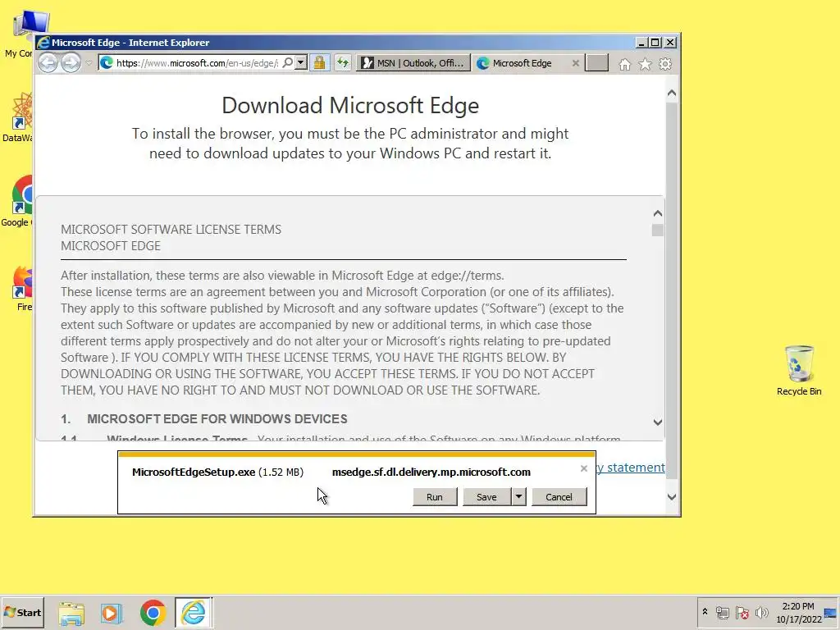The image size is (840, 630).
Task: View the security lock icon report
Action: tap(319, 62)
